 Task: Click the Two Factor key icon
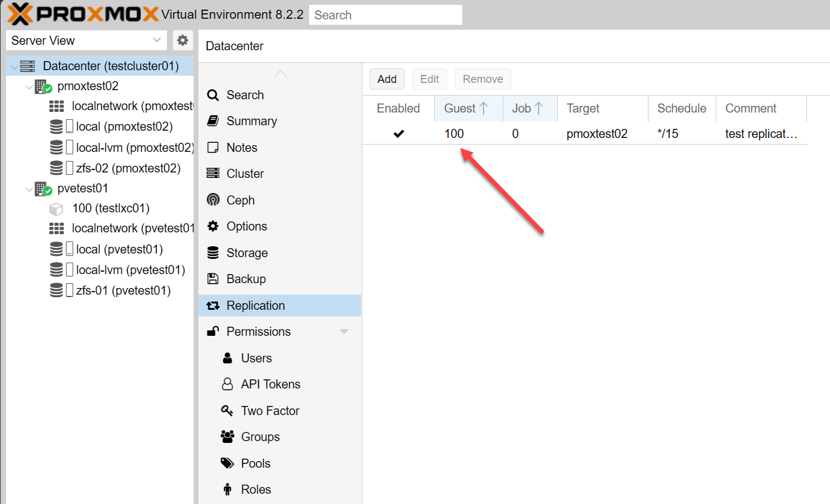pos(227,411)
